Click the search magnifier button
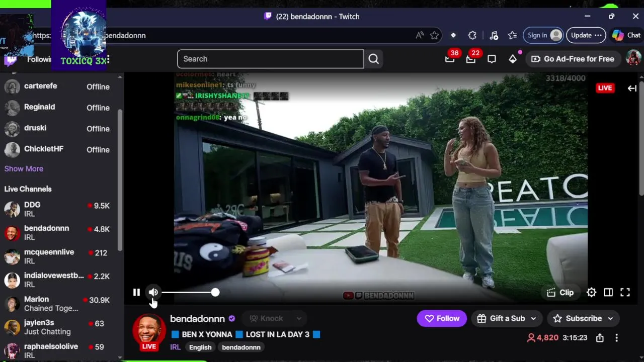 coord(373,59)
